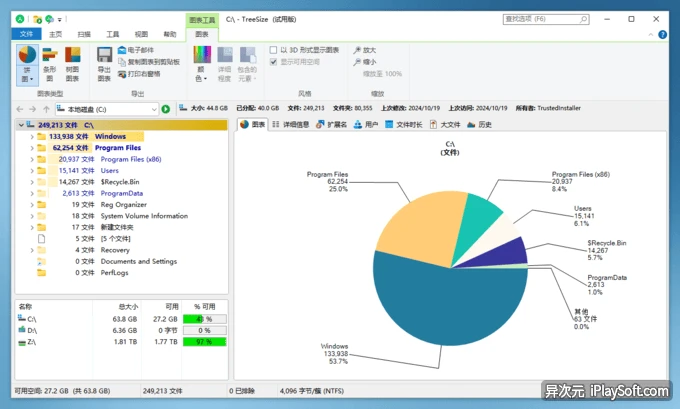This screenshot has width=680, height=409.
Task: Open the Scan ribbon tab
Action: pyautogui.click(x=84, y=34)
